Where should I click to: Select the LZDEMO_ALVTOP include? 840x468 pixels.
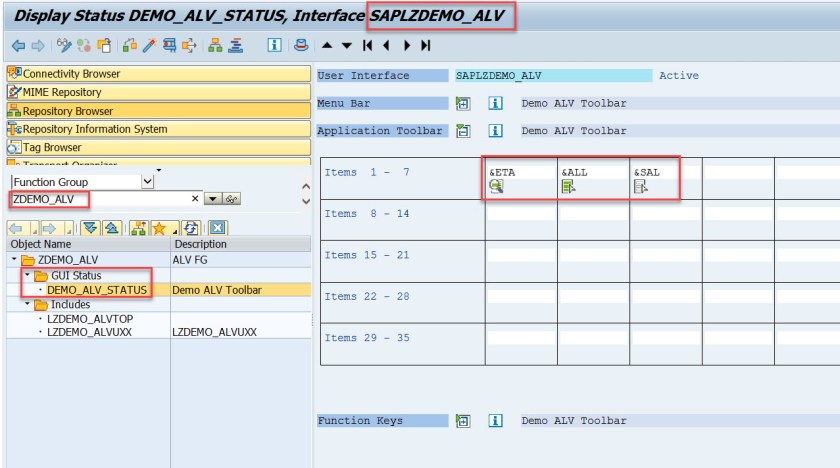coord(90,319)
